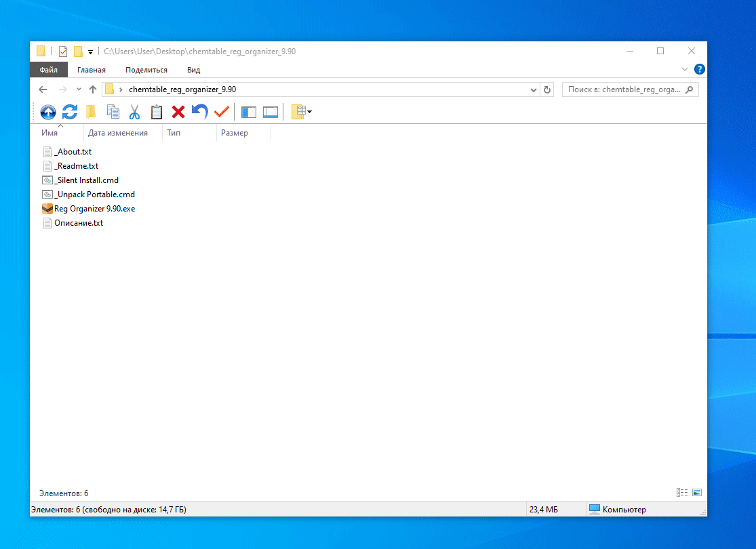Click the red X Delete icon
The height and width of the screenshot is (549, 756).
click(178, 112)
